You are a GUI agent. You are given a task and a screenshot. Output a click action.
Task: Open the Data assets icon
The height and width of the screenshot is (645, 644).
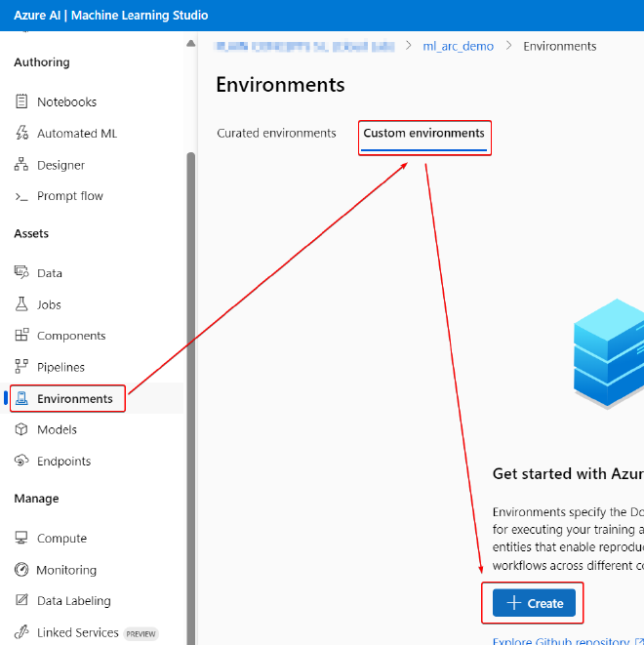[x=21, y=272]
